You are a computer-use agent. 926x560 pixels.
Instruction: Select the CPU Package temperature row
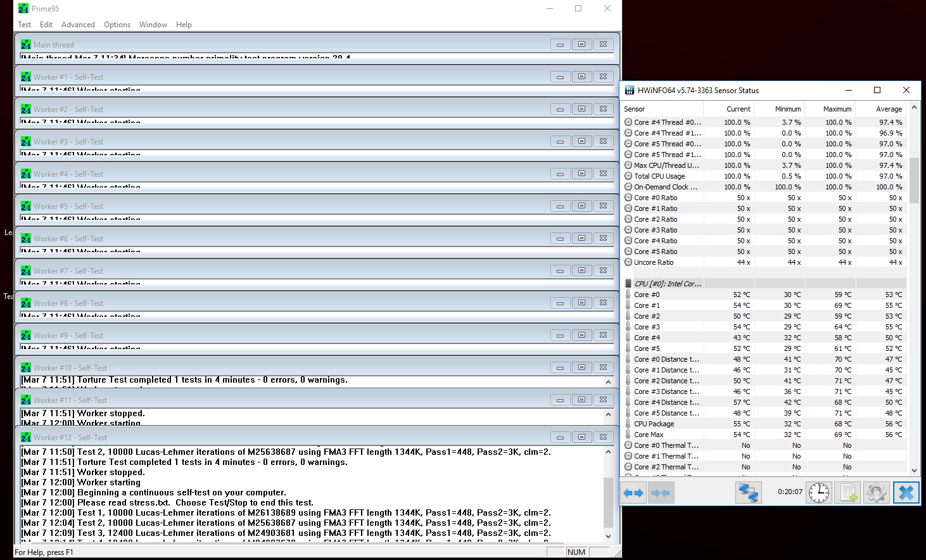[x=763, y=424]
